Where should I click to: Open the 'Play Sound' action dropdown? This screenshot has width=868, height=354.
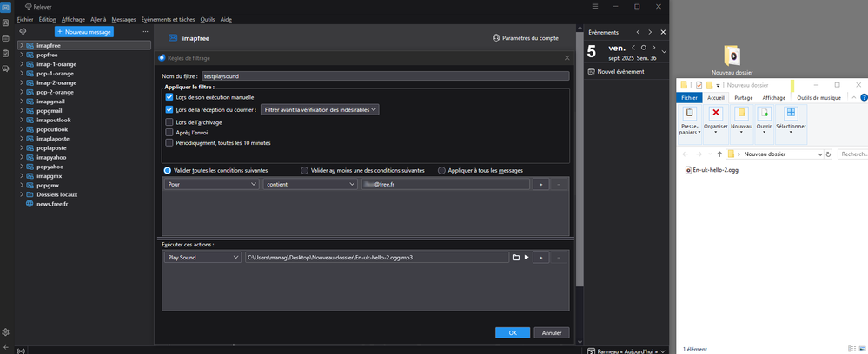point(202,258)
